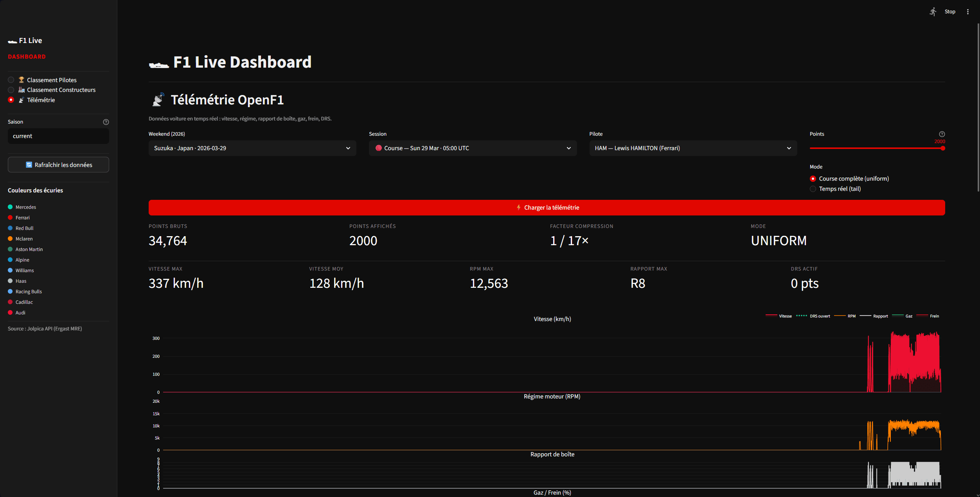Click Rafraîchir les données
The width and height of the screenshot is (980, 497).
click(x=58, y=165)
